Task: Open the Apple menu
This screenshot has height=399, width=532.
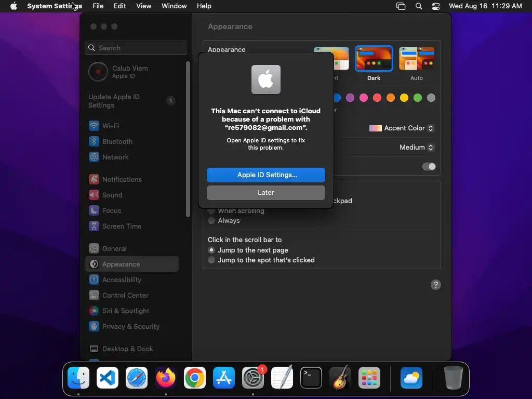Action: point(14,6)
